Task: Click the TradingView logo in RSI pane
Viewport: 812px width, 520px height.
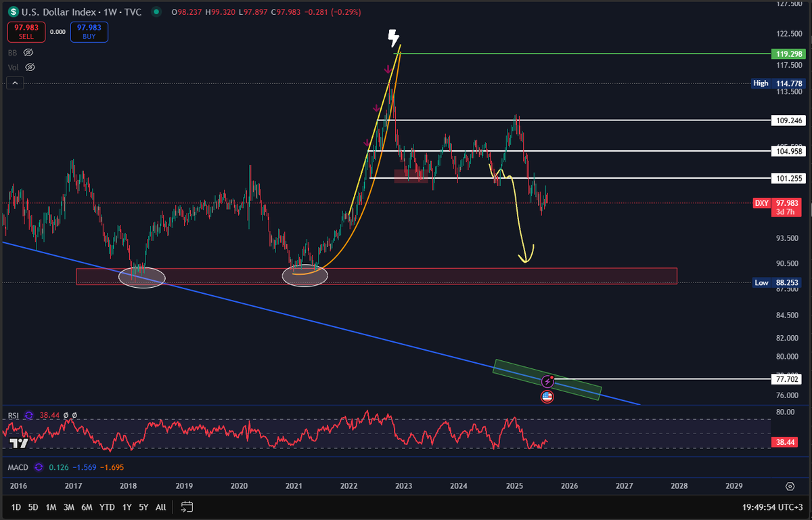Action: pyautogui.click(x=18, y=443)
